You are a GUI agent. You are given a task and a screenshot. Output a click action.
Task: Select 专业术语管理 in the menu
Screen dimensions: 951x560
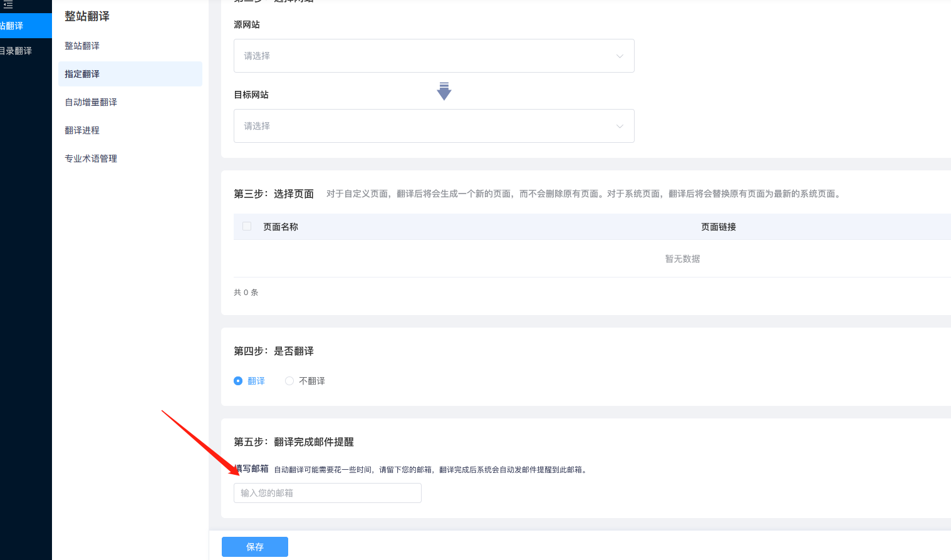tap(90, 158)
